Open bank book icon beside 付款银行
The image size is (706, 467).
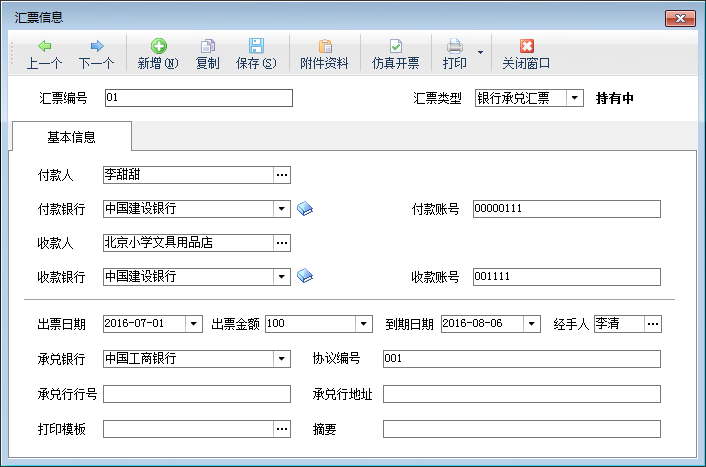tap(306, 208)
